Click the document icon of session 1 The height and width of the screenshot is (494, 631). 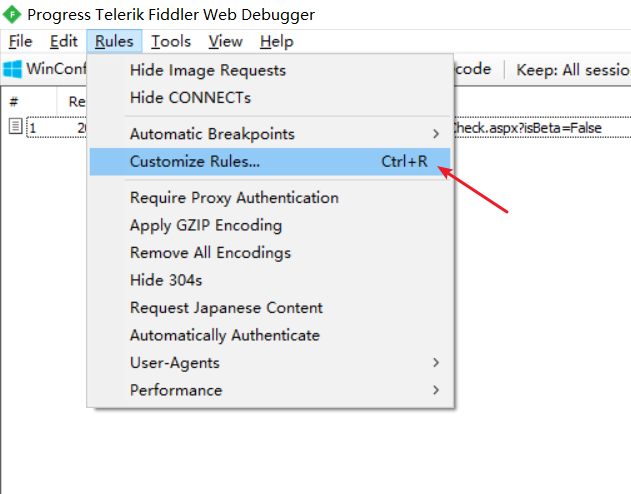pyautogui.click(x=15, y=127)
